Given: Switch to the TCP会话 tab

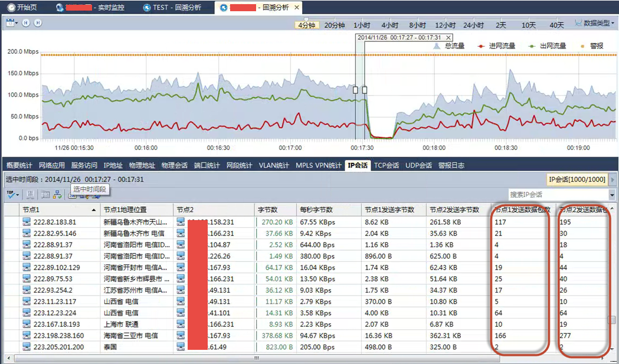Looking at the screenshot, I should (x=387, y=165).
